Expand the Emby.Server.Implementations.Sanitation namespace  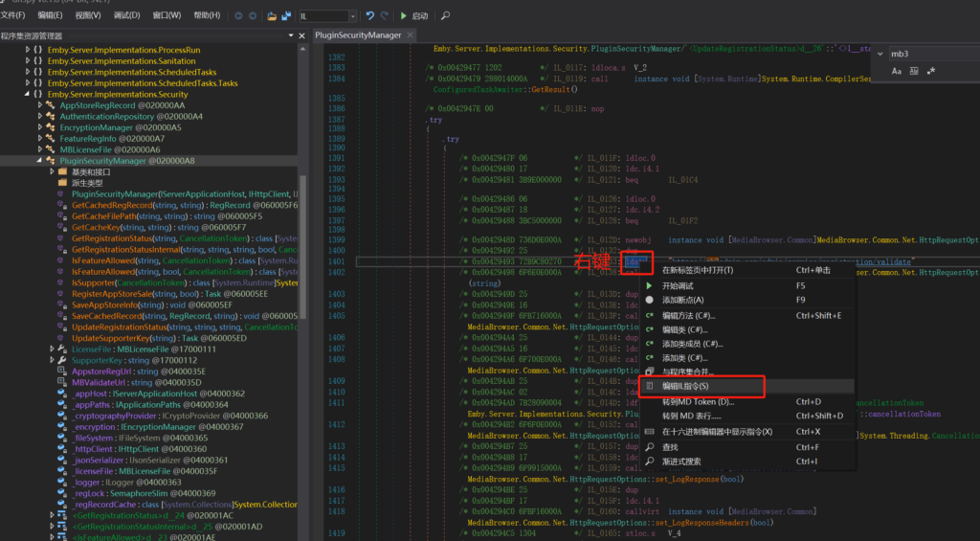27,61
